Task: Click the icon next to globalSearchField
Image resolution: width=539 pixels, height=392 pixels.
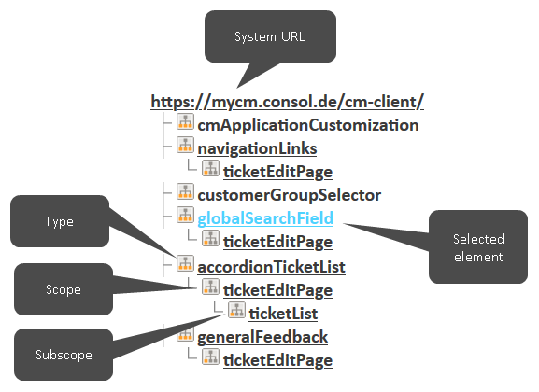Action: (185, 215)
